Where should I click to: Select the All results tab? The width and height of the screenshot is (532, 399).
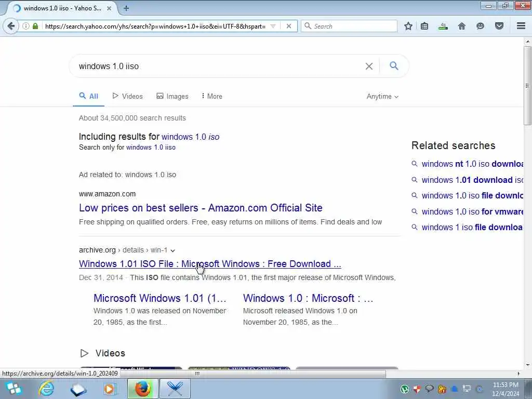[88, 96]
